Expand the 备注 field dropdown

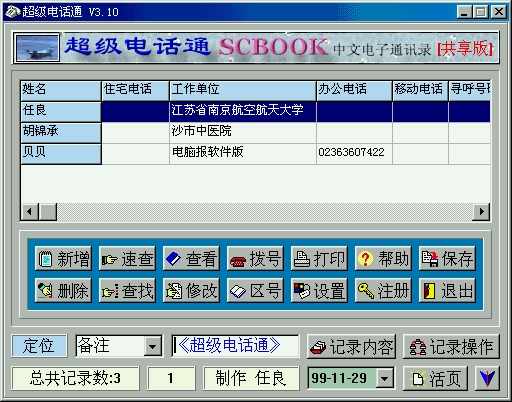pos(153,346)
